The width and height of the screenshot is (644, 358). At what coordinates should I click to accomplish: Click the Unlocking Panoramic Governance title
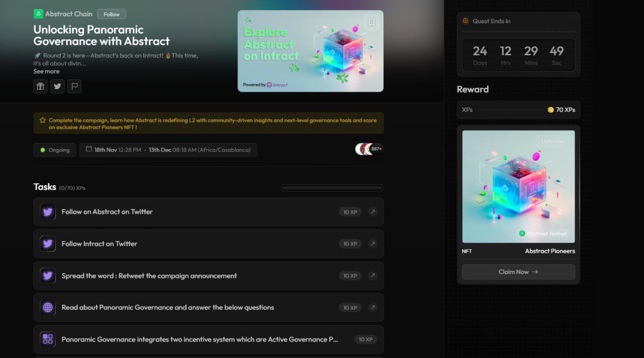(x=102, y=35)
